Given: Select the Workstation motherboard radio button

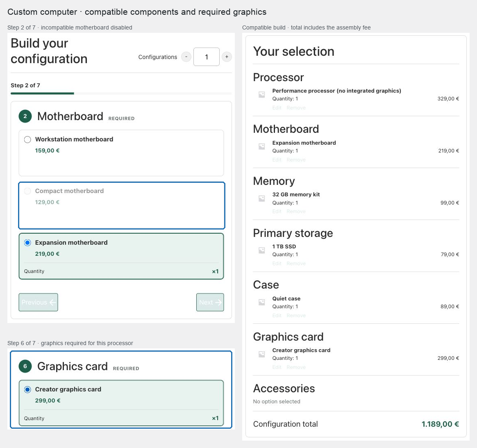Looking at the screenshot, I should (27, 139).
